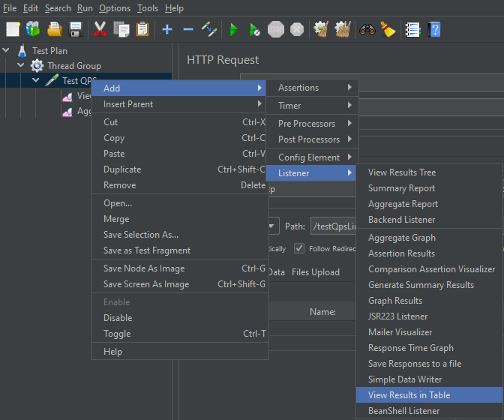Collapse the Thread Group tree node

point(20,65)
